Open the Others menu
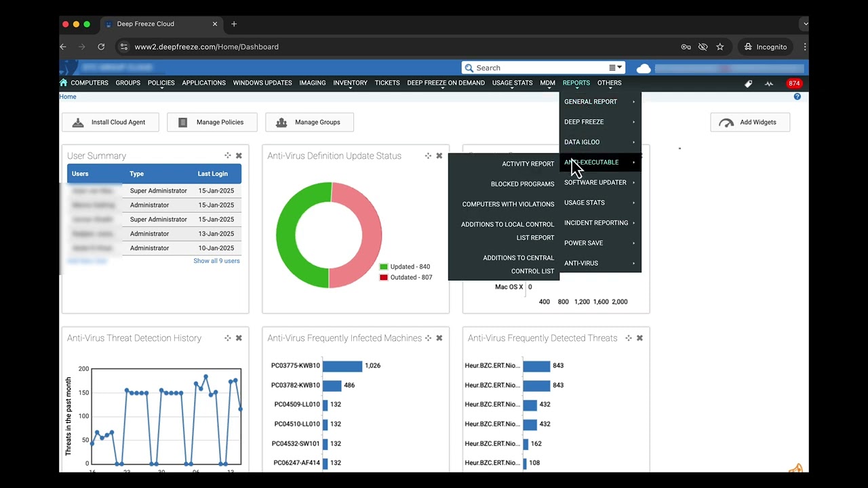Viewport: 868px width, 488px height. coord(610,83)
